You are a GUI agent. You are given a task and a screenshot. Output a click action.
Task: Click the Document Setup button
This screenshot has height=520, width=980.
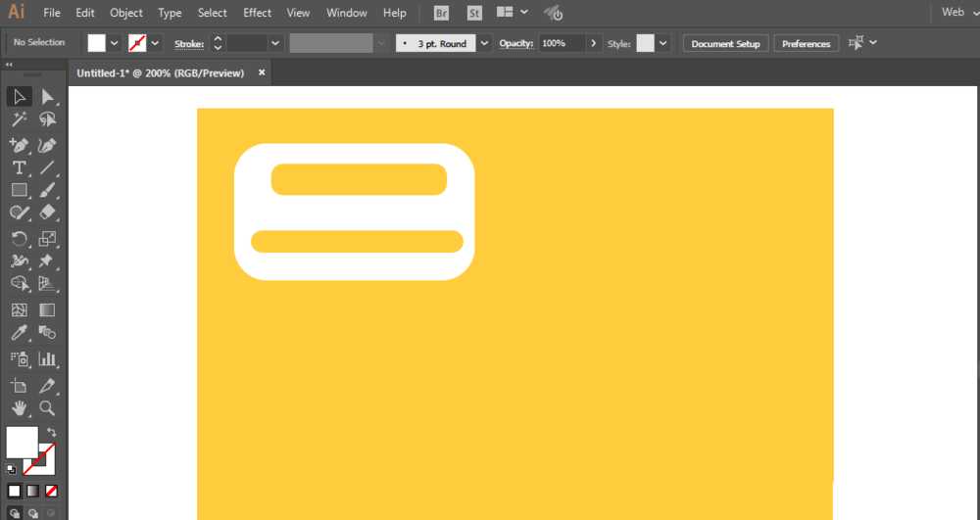point(725,43)
